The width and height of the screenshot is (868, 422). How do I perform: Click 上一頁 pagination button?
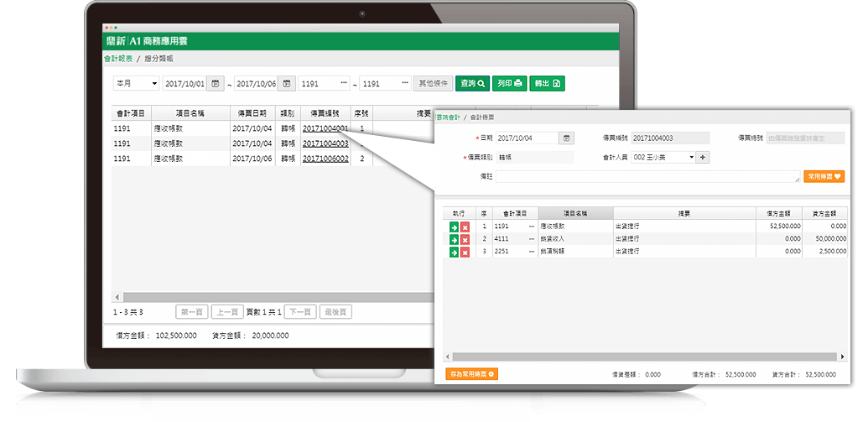point(228,312)
